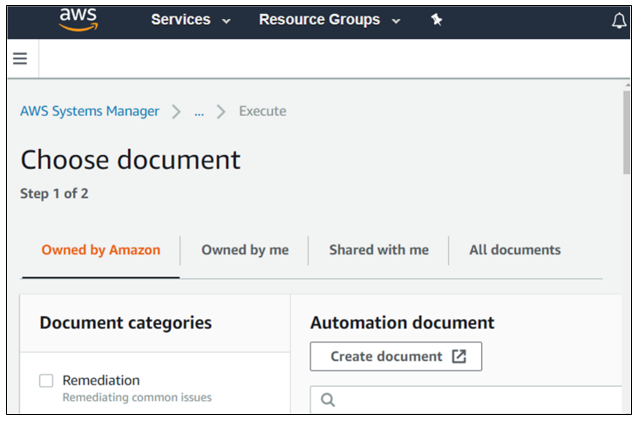Click the pin shortcut icon

(436, 19)
